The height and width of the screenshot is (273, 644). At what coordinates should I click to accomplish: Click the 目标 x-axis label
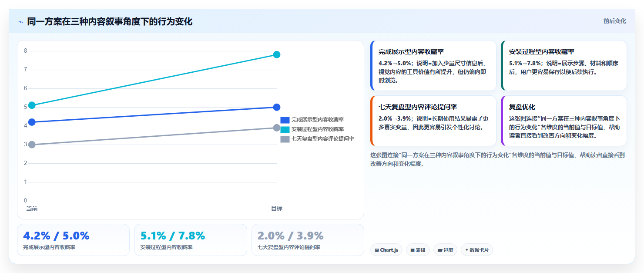pyautogui.click(x=277, y=209)
